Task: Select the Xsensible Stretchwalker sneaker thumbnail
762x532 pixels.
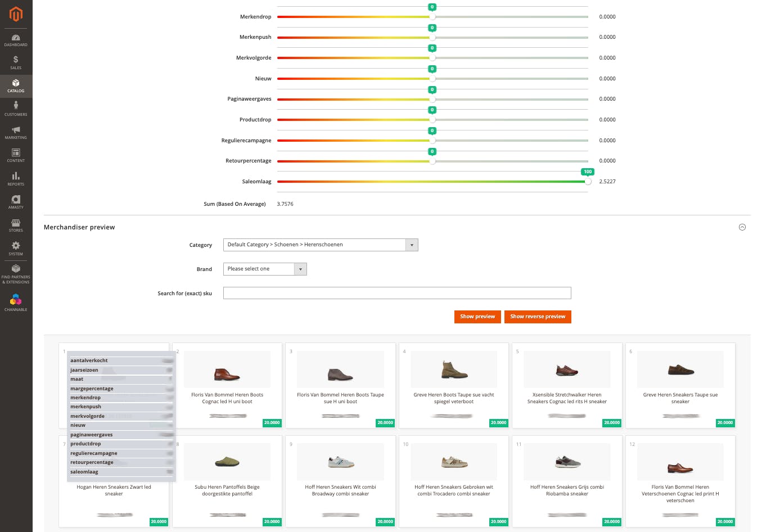Action: point(567,369)
